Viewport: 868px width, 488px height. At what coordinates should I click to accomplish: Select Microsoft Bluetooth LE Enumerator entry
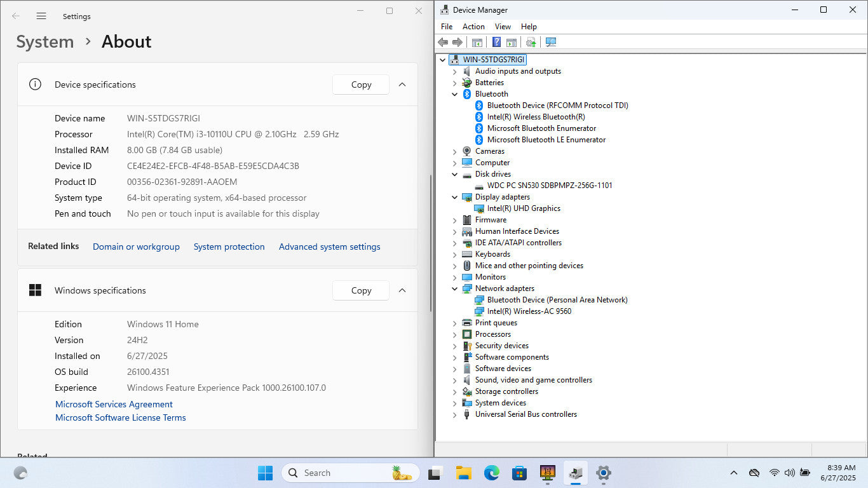pyautogui.click(x=546, y=140)
